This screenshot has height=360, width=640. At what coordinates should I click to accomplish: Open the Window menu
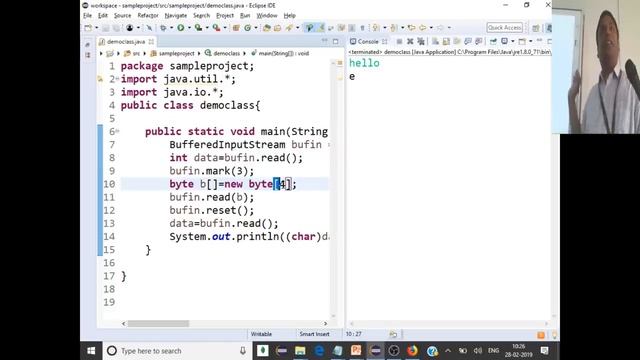point(267,16)
